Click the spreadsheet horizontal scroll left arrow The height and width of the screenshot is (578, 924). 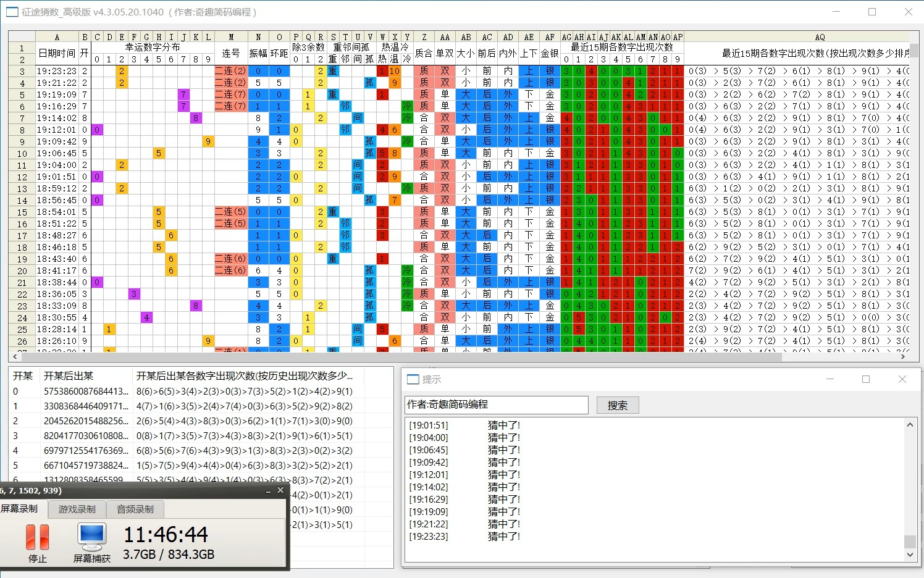(15, 356)
